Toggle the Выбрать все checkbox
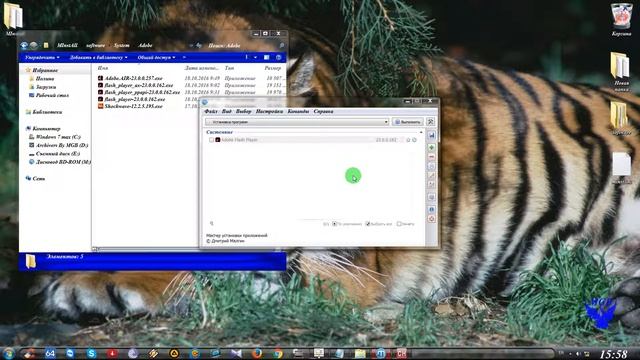640x360 pixels. 368,224
